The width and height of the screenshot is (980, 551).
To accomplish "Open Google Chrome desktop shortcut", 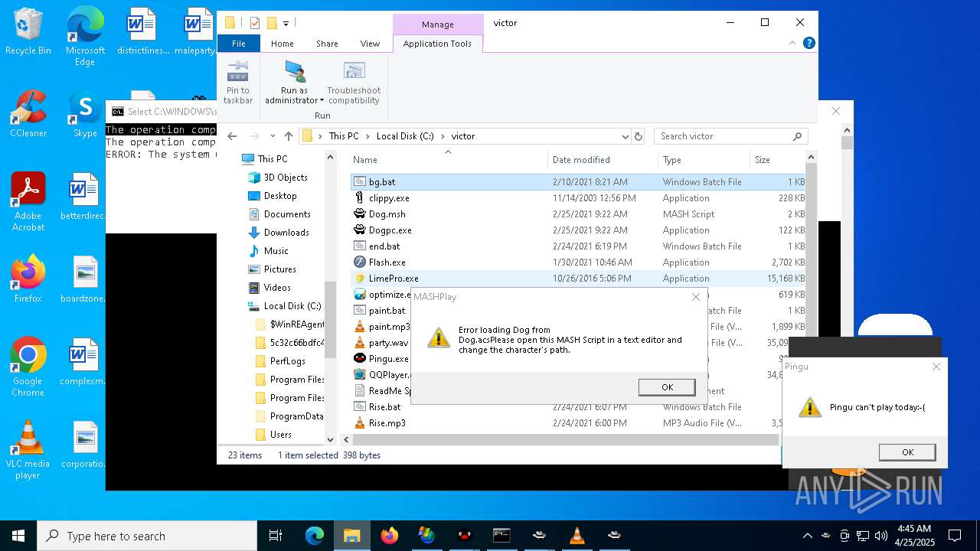I will tap(28, 367).
